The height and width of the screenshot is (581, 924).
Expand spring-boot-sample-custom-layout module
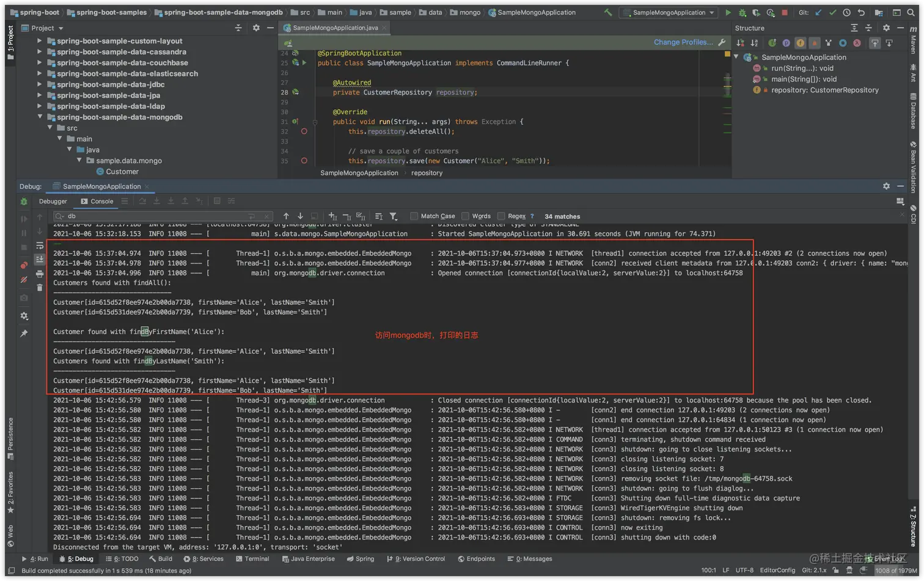pos(40,41)
